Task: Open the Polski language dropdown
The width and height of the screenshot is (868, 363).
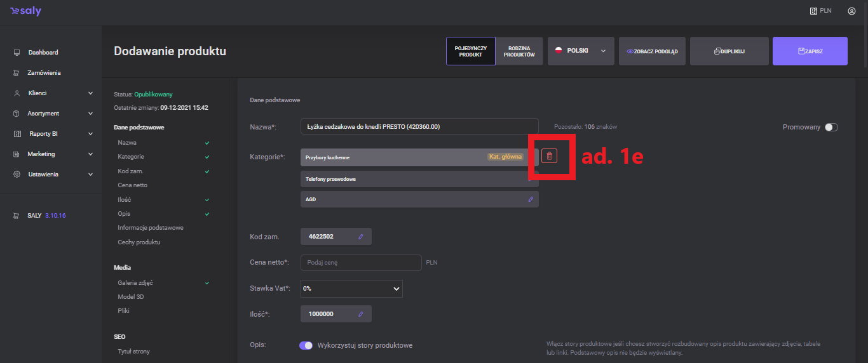Action: (581, 51)
